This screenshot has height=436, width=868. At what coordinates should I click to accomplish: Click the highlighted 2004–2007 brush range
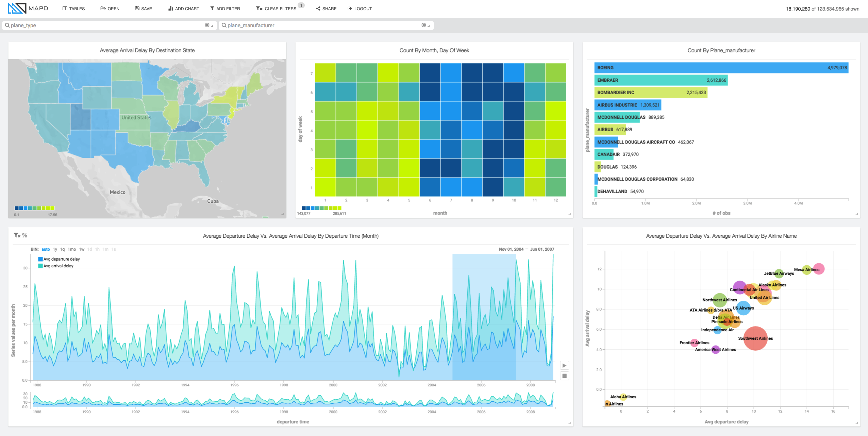click(x=484, y=317)
